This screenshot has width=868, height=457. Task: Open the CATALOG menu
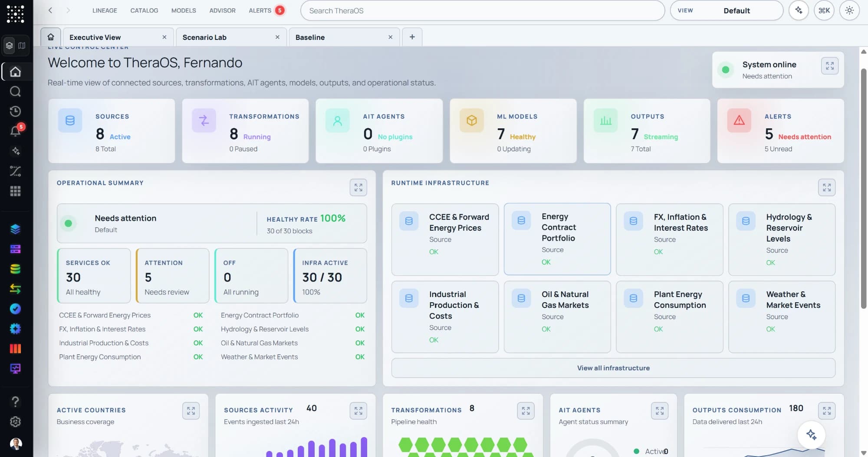click(144, 10)
